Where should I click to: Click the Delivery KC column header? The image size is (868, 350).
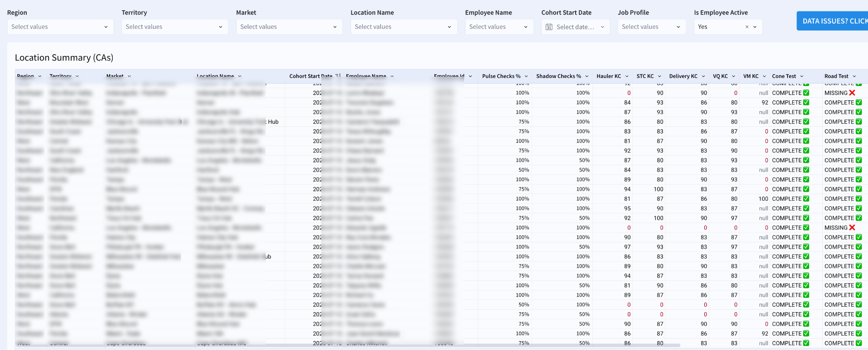[683, 76]
